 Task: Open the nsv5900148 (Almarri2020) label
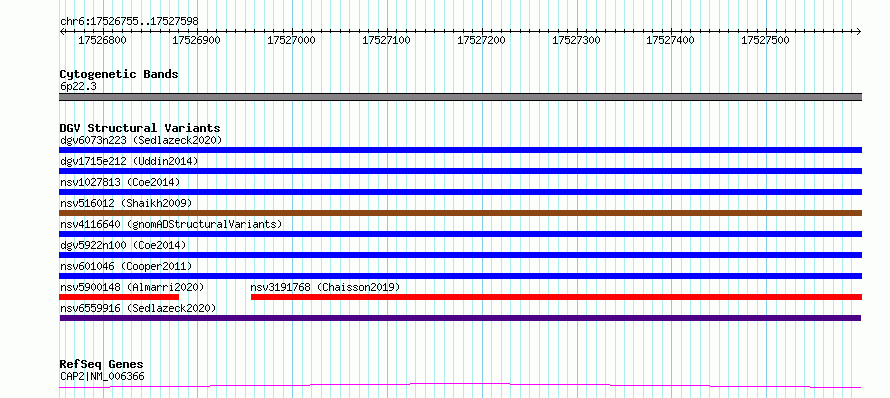tap(132, 287)
